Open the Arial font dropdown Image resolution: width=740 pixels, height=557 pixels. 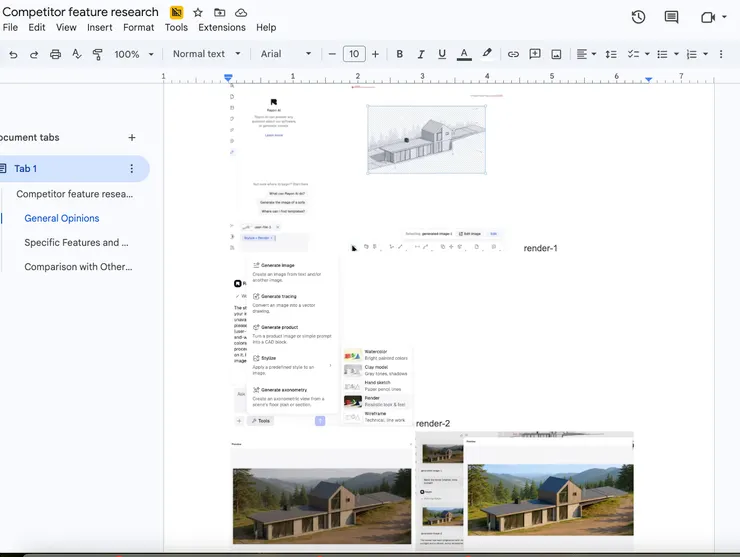[x=285, y=54]
